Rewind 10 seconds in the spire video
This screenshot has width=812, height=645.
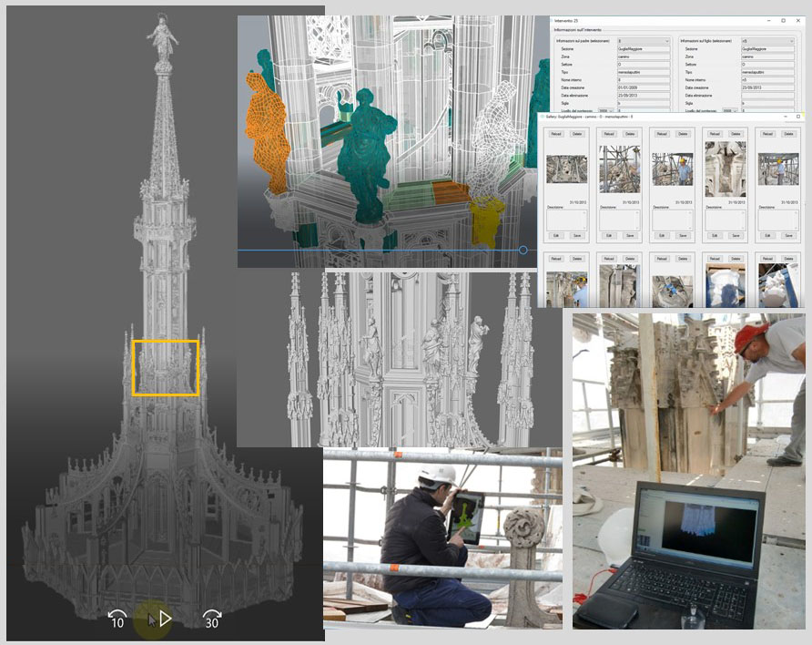coord(117,619)
